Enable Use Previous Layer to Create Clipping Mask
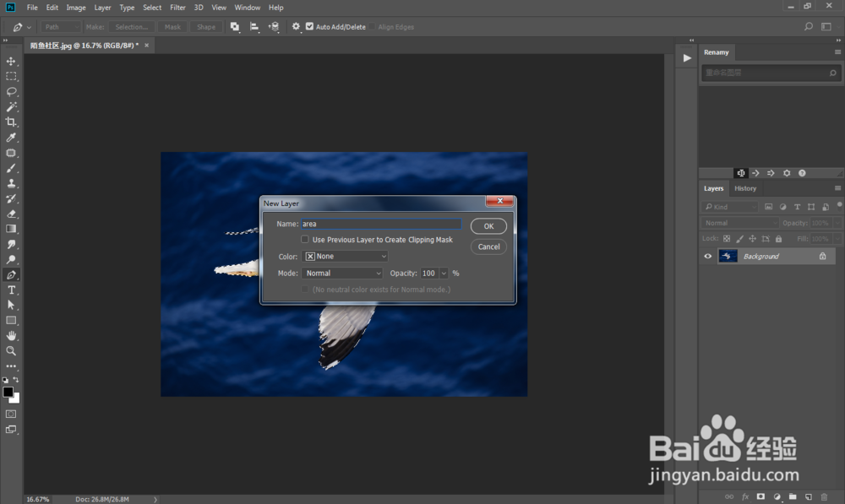Image resolution: width=845 pixels, height=504 pixels. coord(305,239)
